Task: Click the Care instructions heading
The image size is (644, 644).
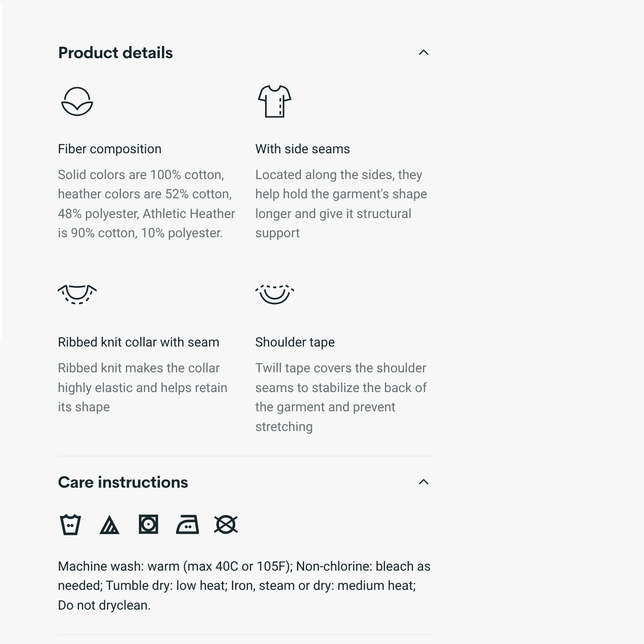Action: pyautogui.click(x=123, y=482)
